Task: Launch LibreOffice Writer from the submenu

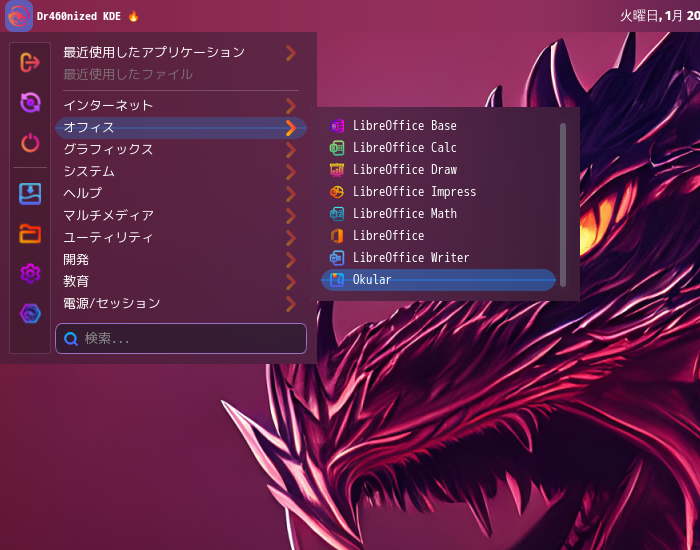Action: coord(438,258)
